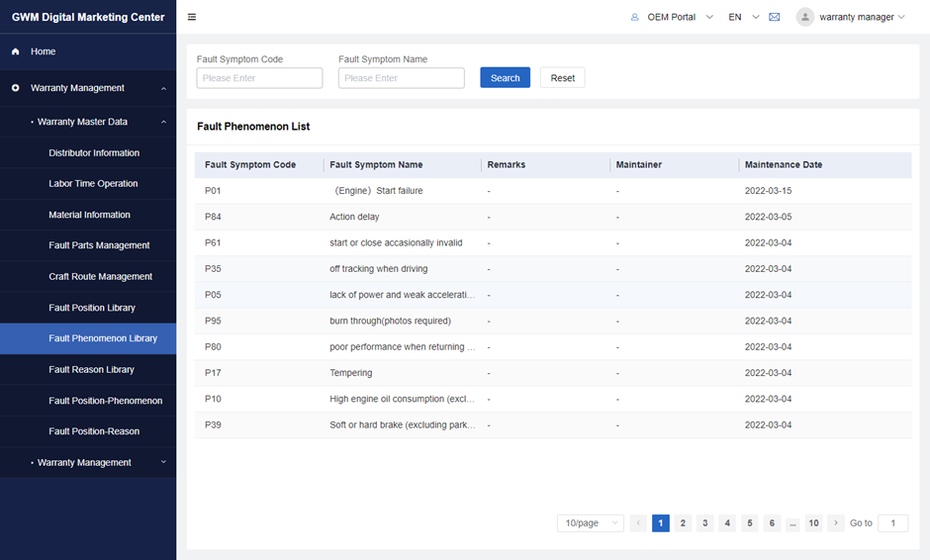Go to page 5
Screen dimensions: 930x560
point(750,522)
